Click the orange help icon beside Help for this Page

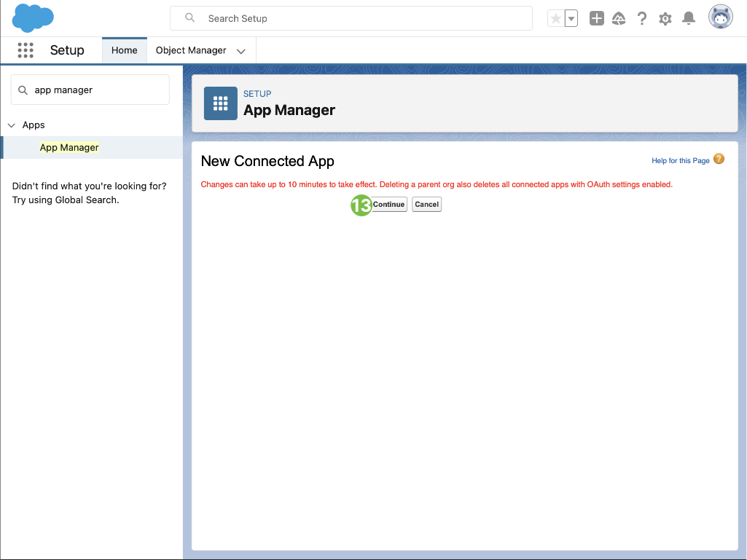[x=719, y=159]
